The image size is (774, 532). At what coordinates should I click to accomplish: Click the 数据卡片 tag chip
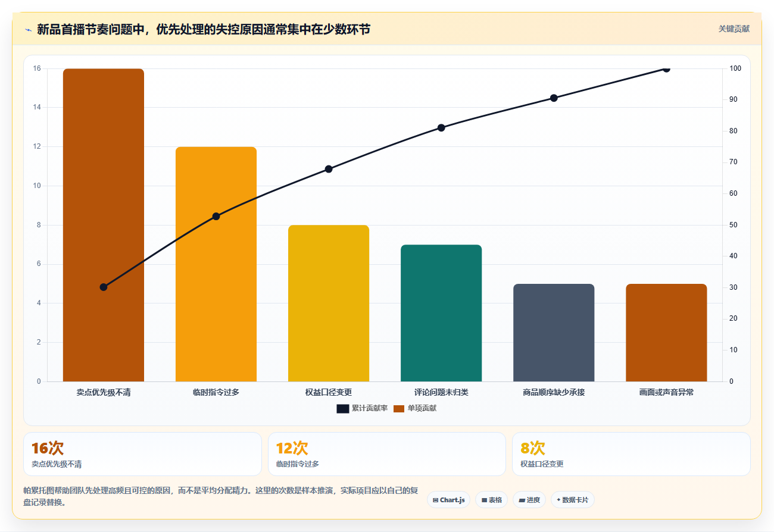coord(572,500)
